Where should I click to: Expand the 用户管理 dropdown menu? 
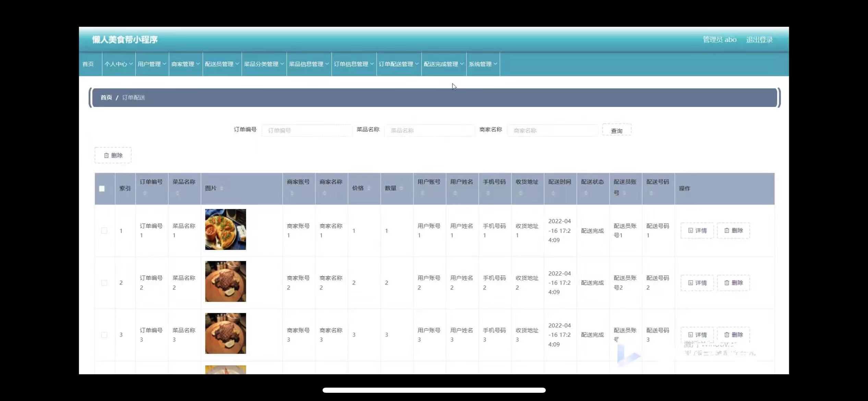coord(152,64)
